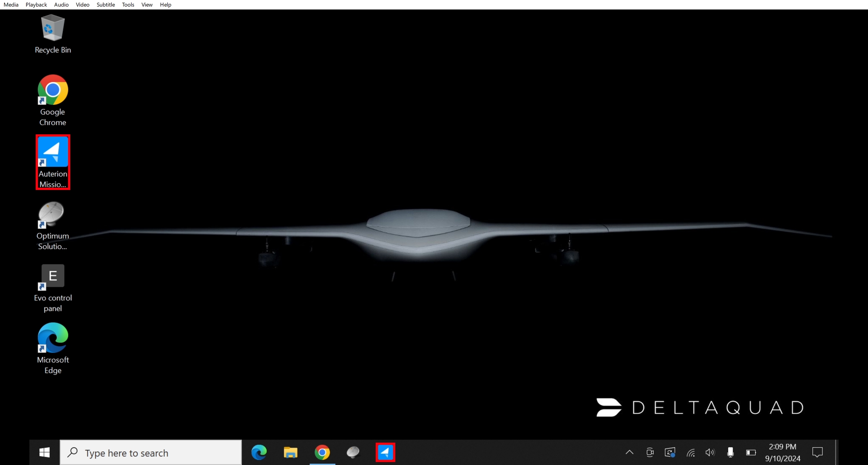
Task: Launch Google Chrome from desktop
Action: pos(53,100)
